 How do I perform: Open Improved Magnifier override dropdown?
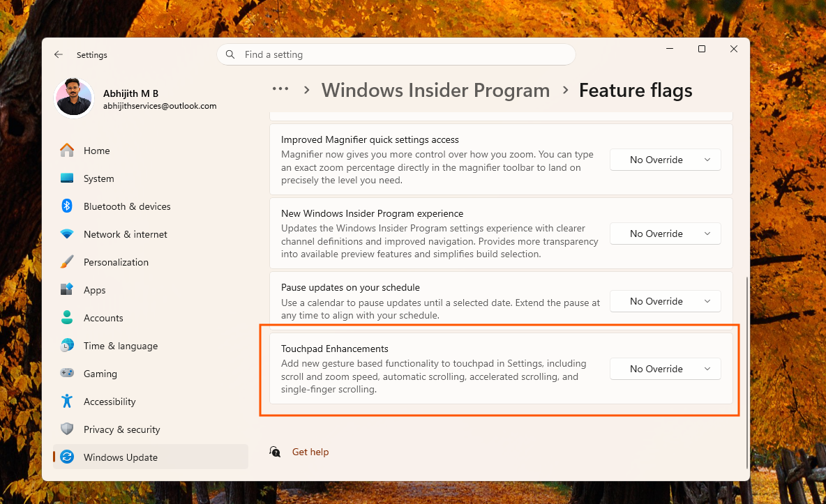(x=666, y=160)
